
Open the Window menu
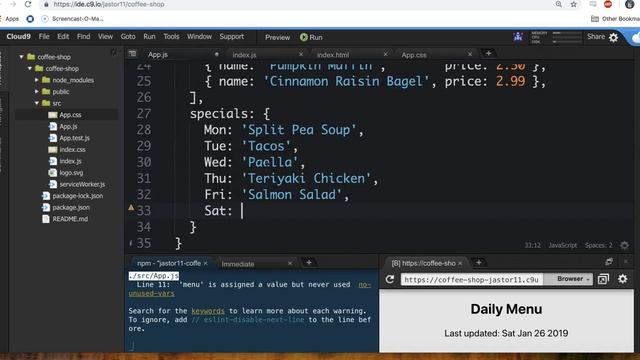pos(199,36)
